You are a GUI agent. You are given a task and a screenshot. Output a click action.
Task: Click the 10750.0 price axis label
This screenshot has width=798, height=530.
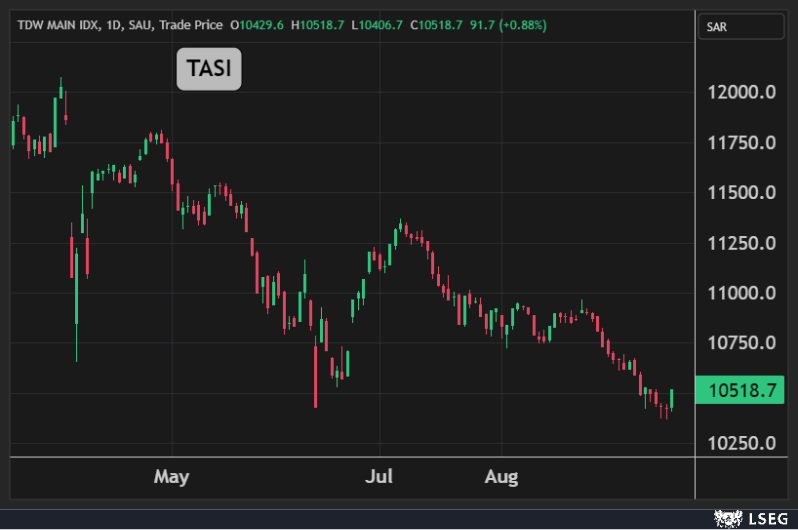743,343
